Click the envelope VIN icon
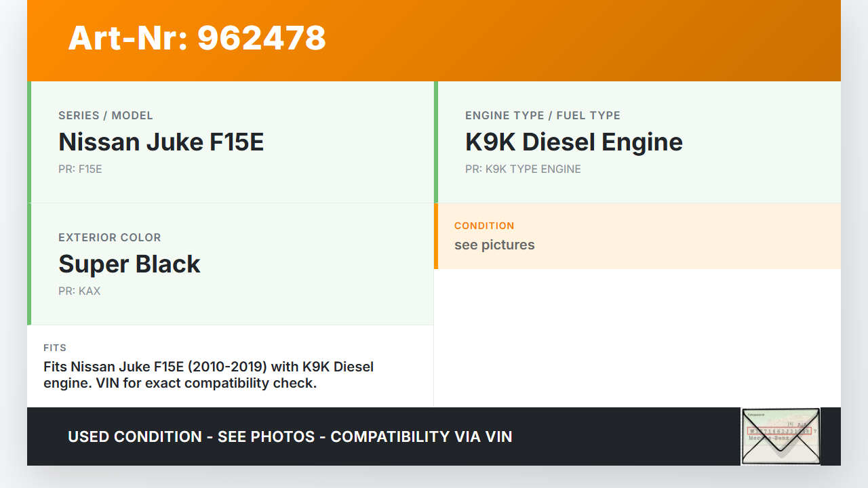Image resolution: width=868 pixels, height=488 pixels. pyautogui.click(x=781, y=436)
